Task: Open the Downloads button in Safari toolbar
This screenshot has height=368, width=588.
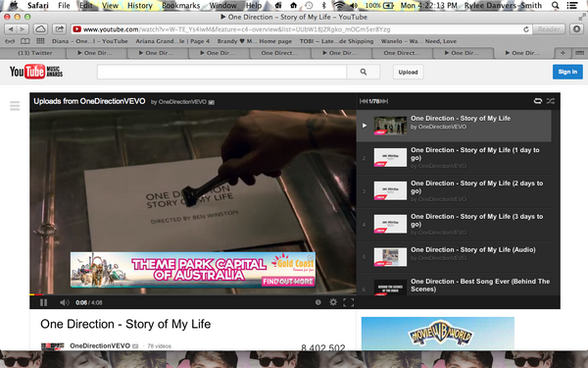Action: tap(577, 28)
